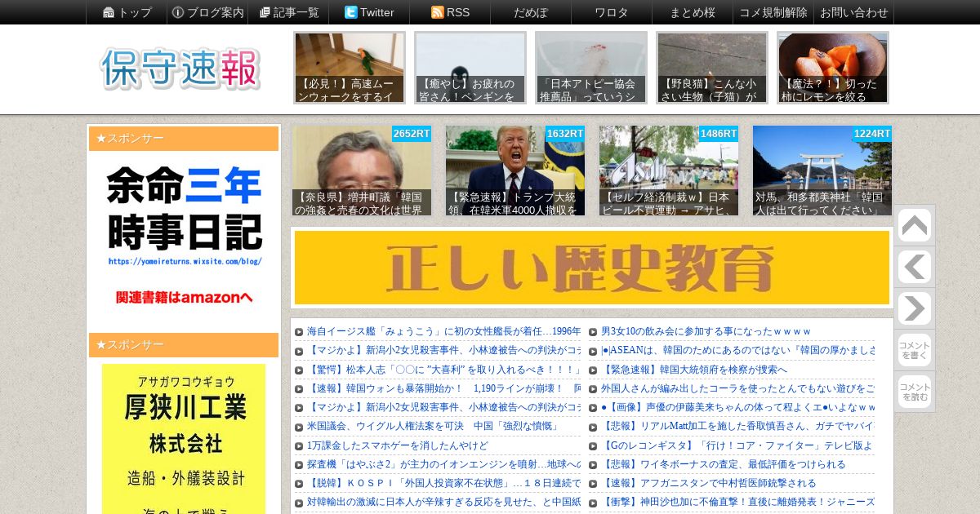Screen dimensions: 980x514
Task: Open the moonwalk bird thumbnail 【必見！】
Action: click(350, 68)
